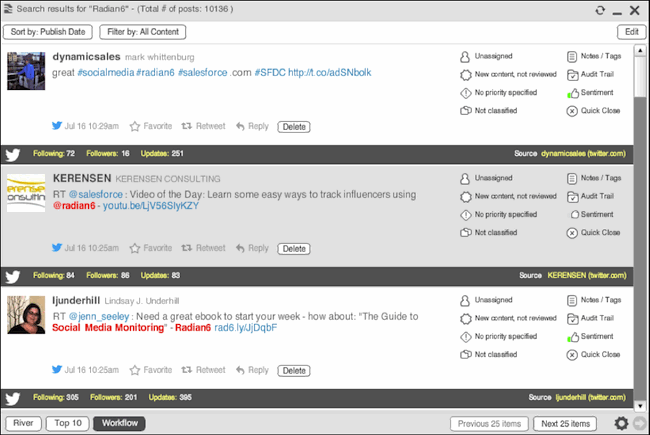The image size is (650, 435).
Task: Open Audit Trail for ljunderhill post
Action: [x=590, y=318]
